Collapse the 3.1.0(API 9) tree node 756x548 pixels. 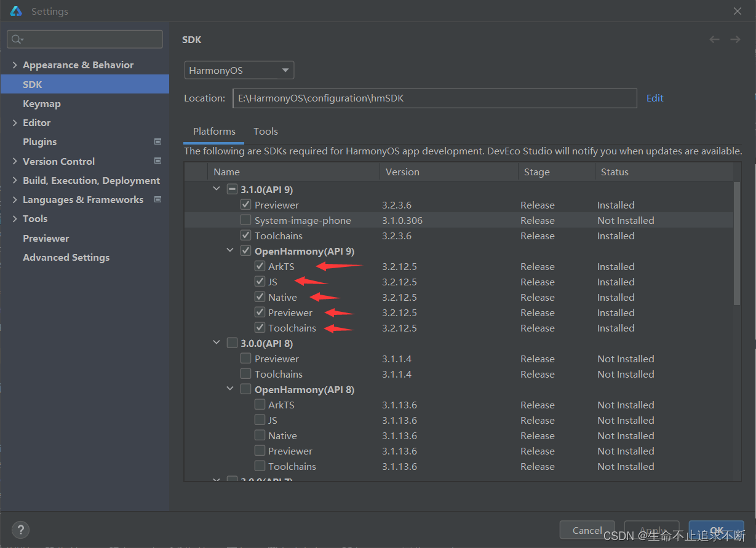pyautogui.click(x=216, y=189)
